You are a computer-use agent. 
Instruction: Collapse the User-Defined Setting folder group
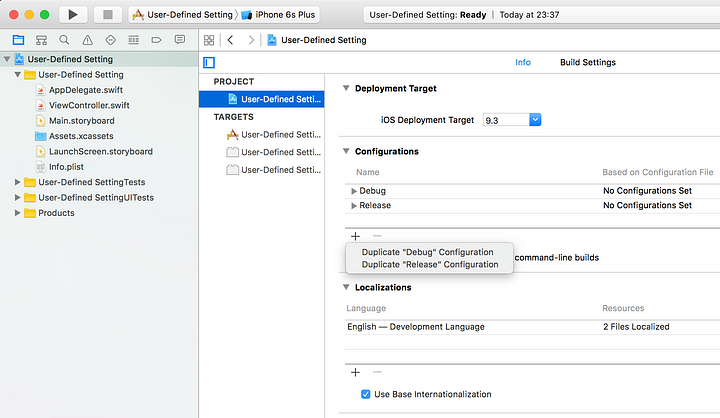click(x=17, y=74)
